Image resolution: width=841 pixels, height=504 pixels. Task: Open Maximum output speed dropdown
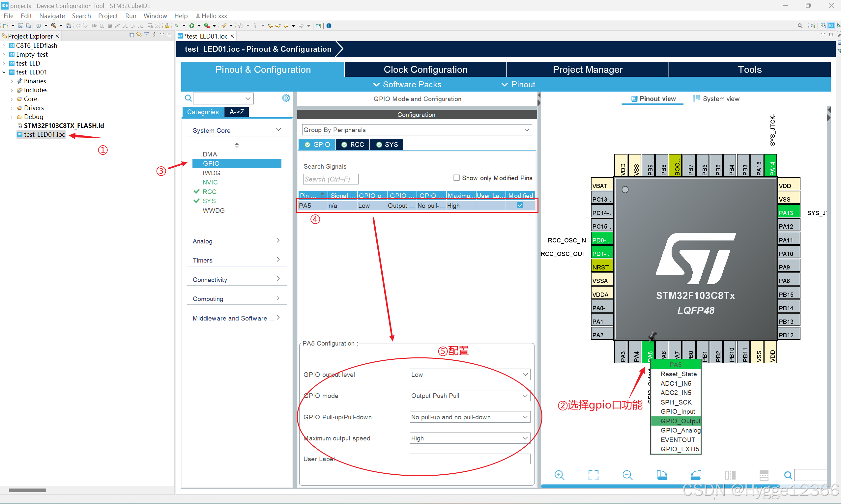point(470,438)
